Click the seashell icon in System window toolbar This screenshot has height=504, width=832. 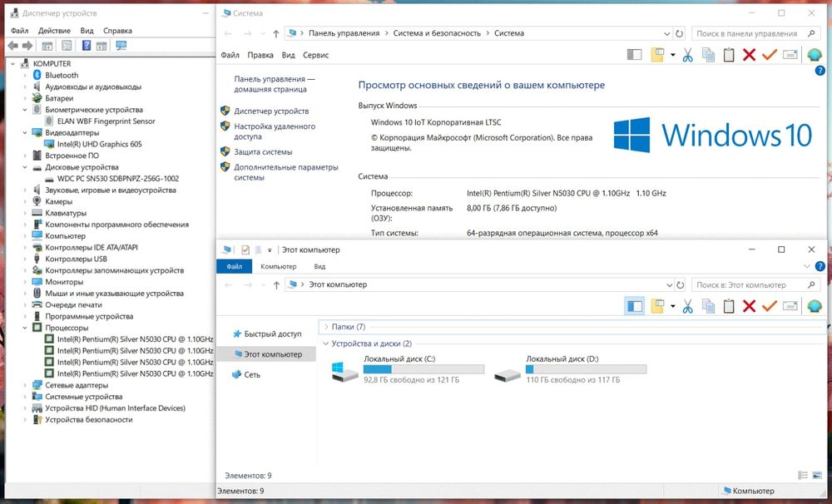815,55
